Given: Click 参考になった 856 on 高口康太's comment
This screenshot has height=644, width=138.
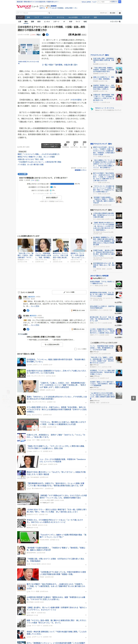Looking at the screenshot, I should point(78,329).
